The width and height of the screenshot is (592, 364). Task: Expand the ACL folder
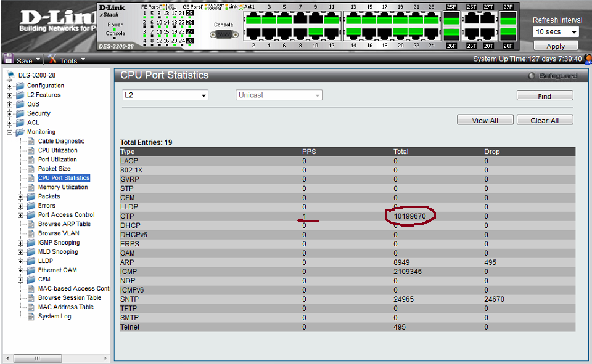[x=9, y=123]
